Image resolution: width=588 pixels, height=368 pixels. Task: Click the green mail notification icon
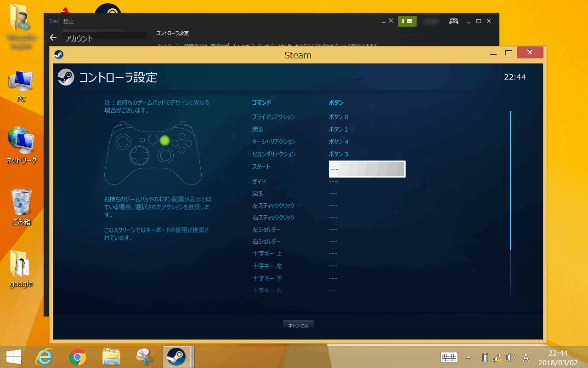pyautogui.click(x=407, y=21)
